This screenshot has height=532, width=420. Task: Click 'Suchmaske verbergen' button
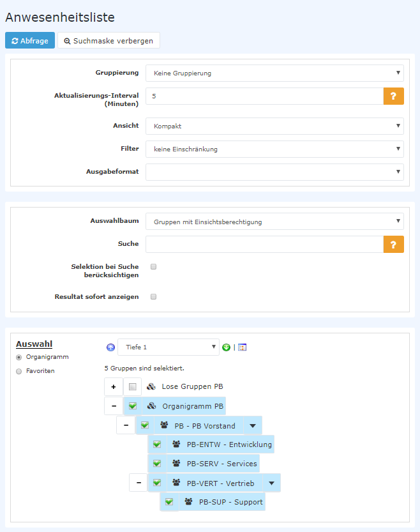click(109, 40)
